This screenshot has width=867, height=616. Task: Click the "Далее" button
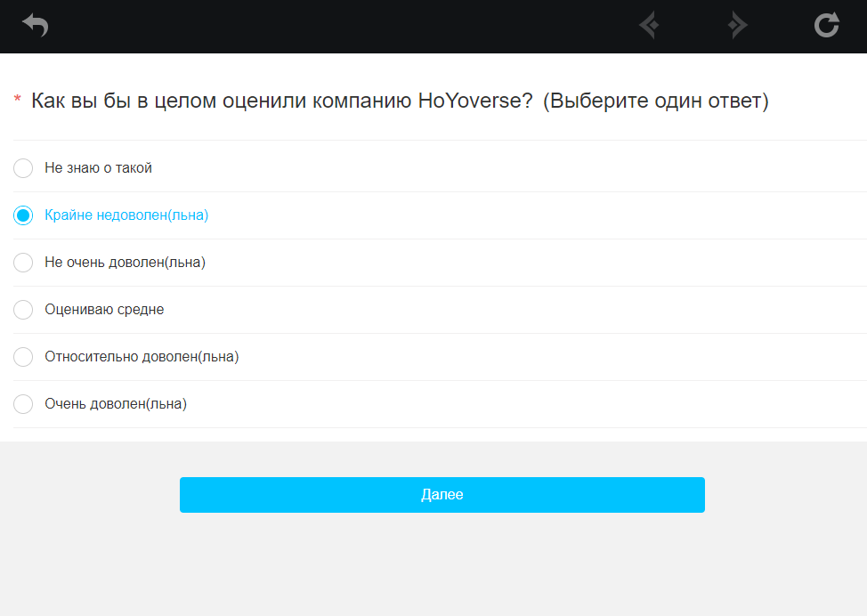[x=442, y=495]
